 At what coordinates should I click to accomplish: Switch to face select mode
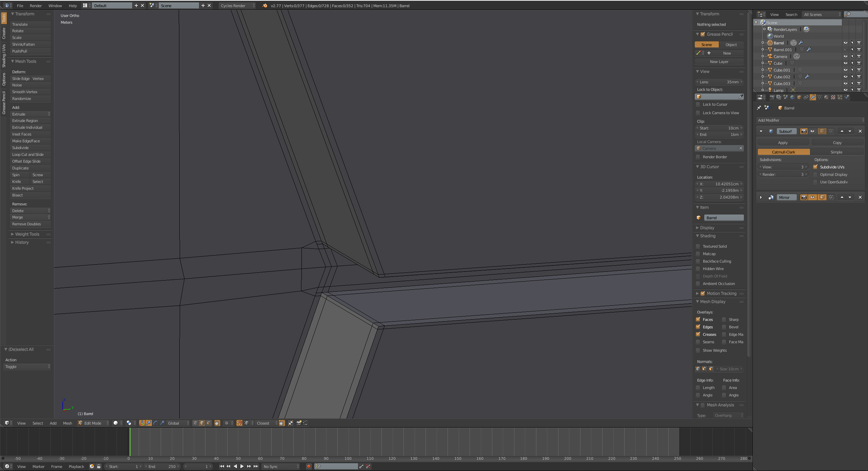(x=209, y=423)
